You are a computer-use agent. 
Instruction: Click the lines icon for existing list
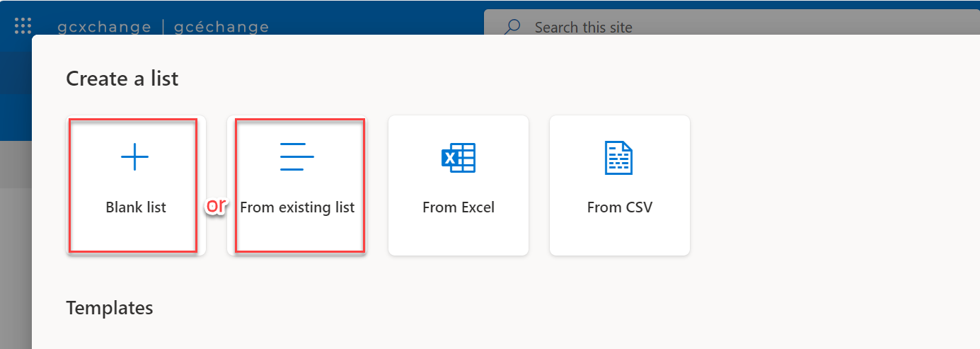point(297,157)
